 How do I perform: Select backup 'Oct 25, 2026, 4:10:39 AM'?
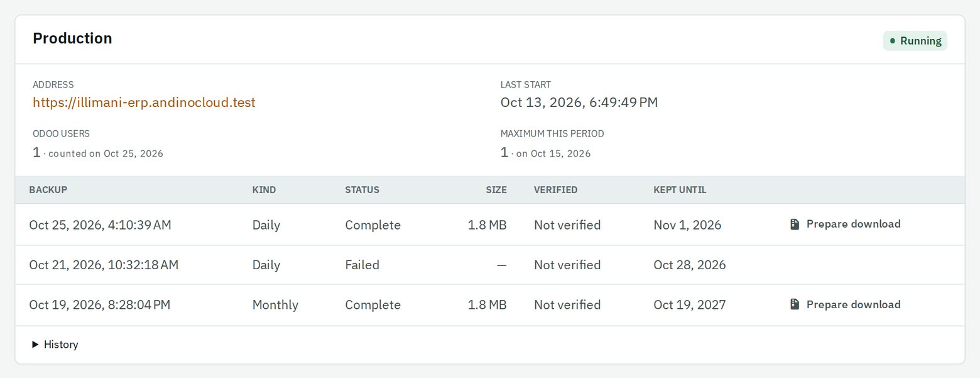click(100, 225)
